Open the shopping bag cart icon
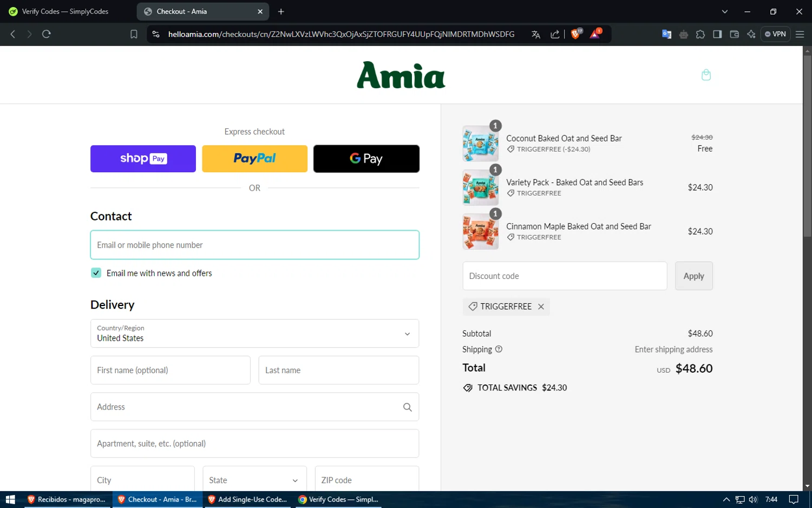Screen dimensions: 812x508 coord(706,75)
